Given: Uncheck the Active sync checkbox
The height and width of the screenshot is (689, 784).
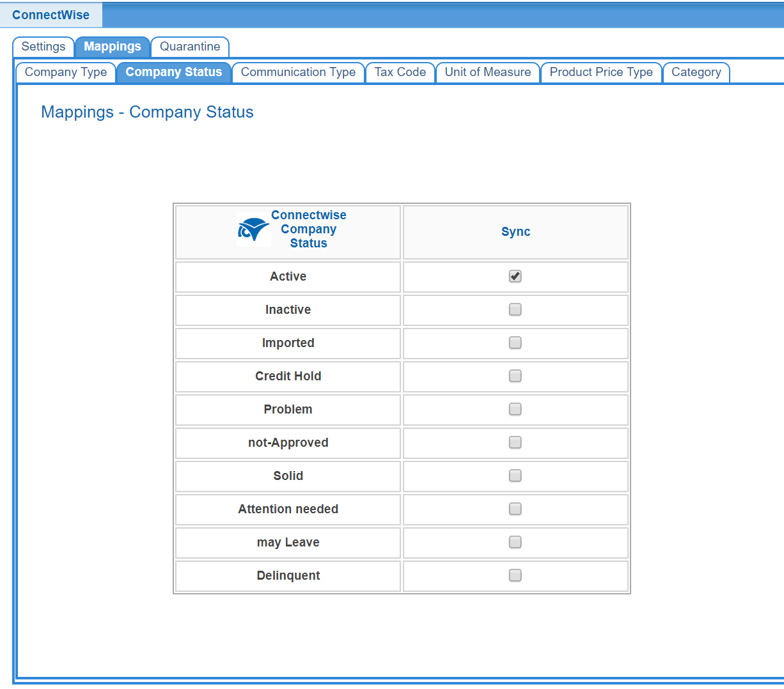Looking at the screenshot, I should click(x=515, y=276).
